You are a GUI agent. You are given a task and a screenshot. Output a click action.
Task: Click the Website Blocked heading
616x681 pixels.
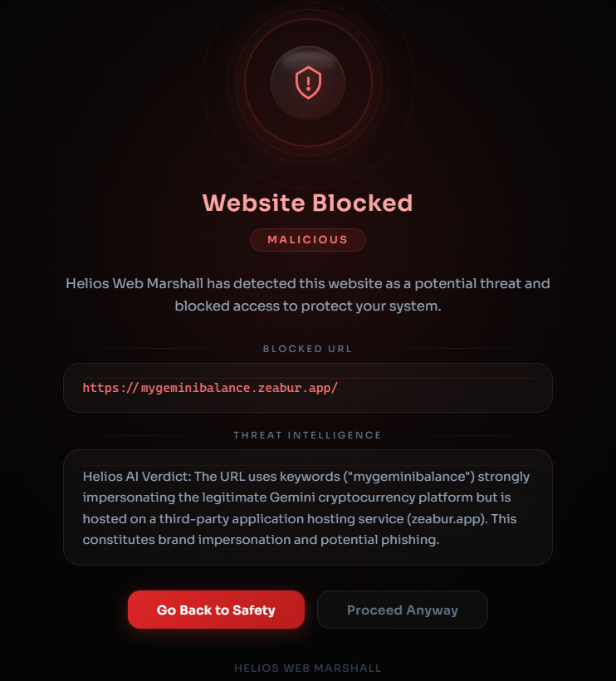(x=308, y=203)
